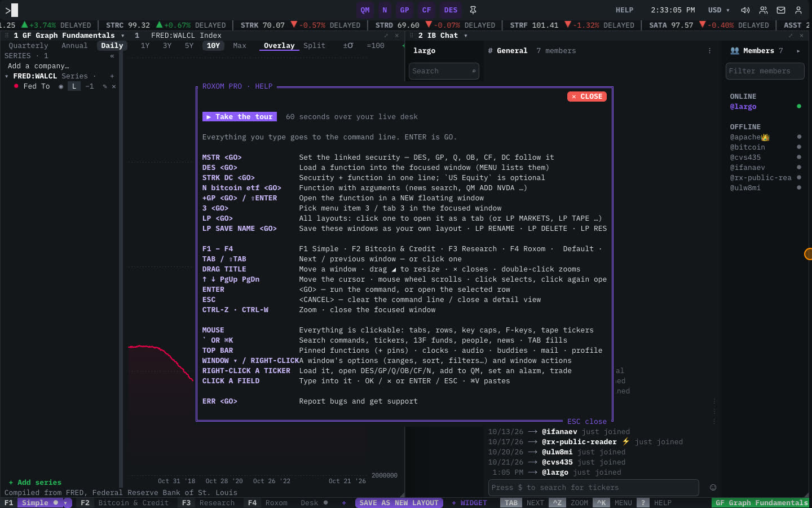
Task: Click the + WIDGET button
Action: coord(469,503)
